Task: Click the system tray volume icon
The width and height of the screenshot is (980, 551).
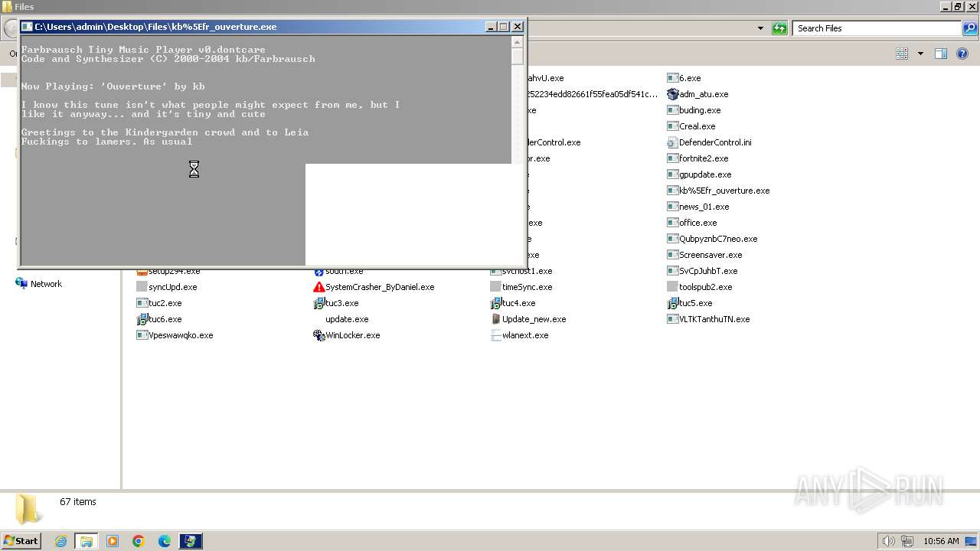Action: 888,541
